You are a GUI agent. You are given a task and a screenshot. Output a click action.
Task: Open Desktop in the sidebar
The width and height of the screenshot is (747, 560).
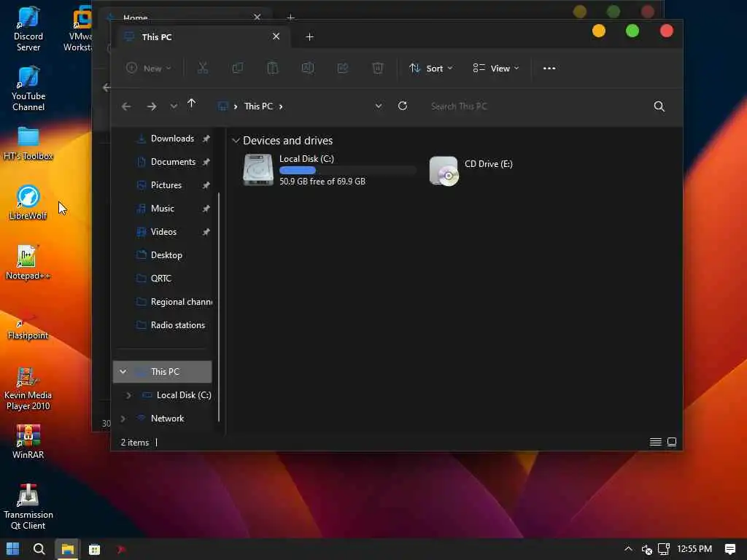(166, 255)
